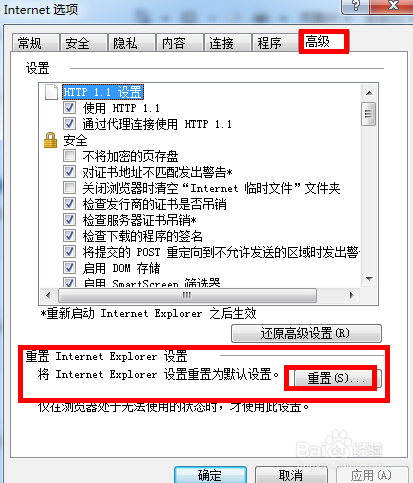The width and height of the screenshot is (413, 483).
Task: Click the vertical scrollbar up arrow
Action: [369, 93]
